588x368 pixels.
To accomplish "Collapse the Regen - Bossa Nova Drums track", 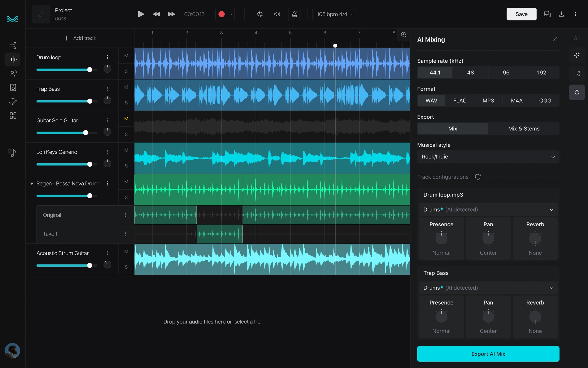I will [32, 184].
